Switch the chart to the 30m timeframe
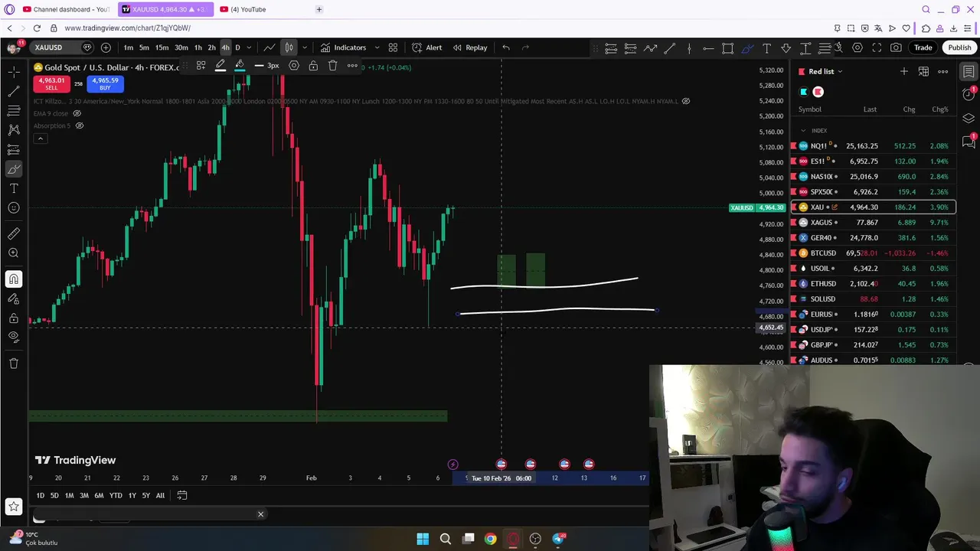 coord(181,47)
